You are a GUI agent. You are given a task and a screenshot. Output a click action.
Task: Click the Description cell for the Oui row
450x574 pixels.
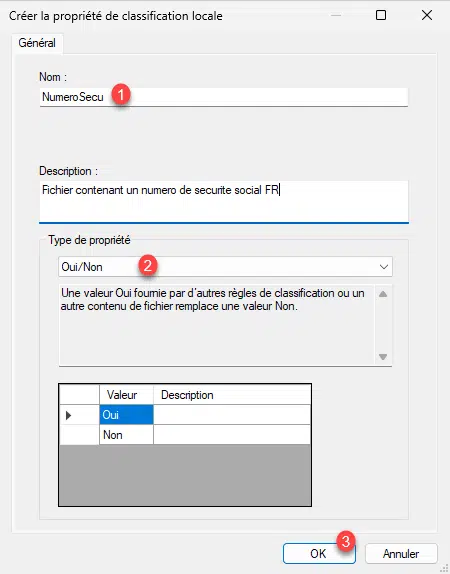point(232,415)
